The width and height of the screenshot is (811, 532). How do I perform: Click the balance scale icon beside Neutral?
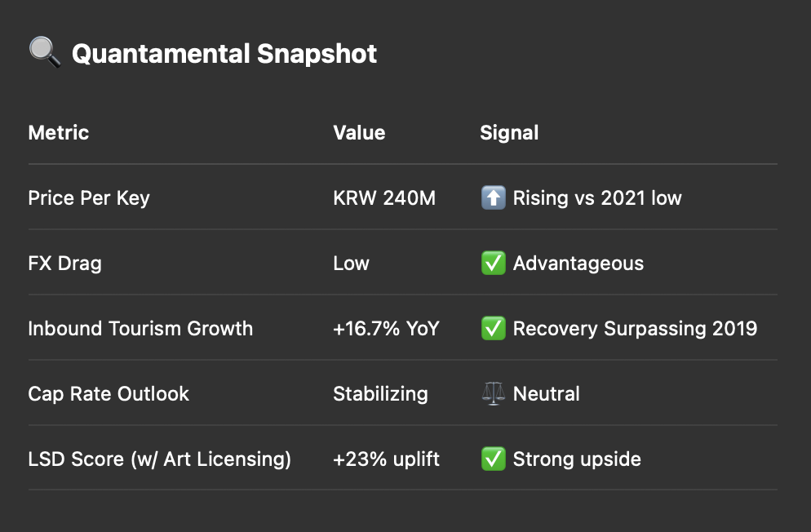pos(493,393)
